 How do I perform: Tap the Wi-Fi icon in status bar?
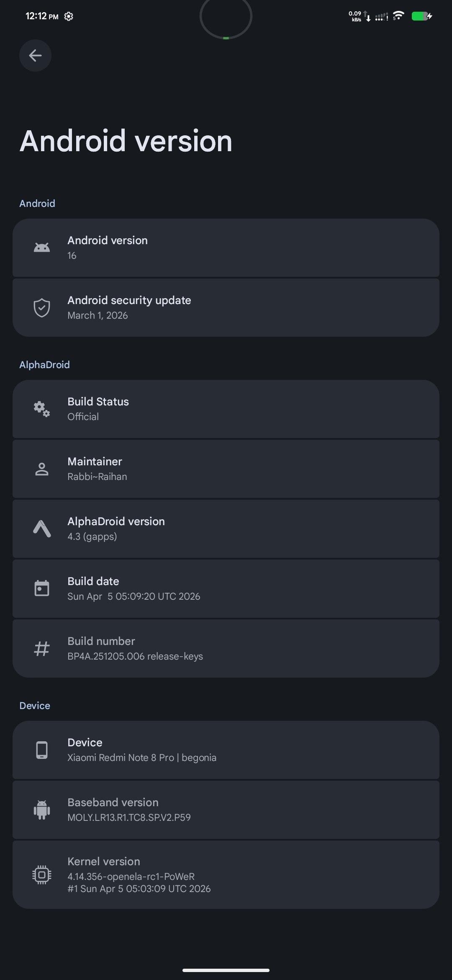tap(399, 16)
